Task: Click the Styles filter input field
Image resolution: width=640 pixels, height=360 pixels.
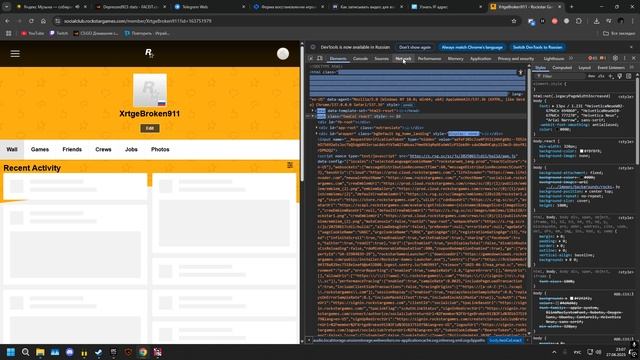Action: 561,76
